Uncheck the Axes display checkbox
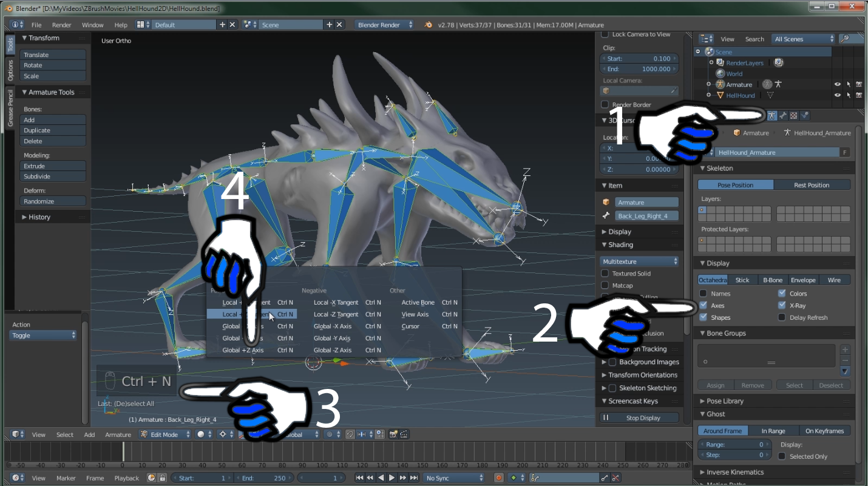Screen dimensions: 868x486 tap(704, 305)
